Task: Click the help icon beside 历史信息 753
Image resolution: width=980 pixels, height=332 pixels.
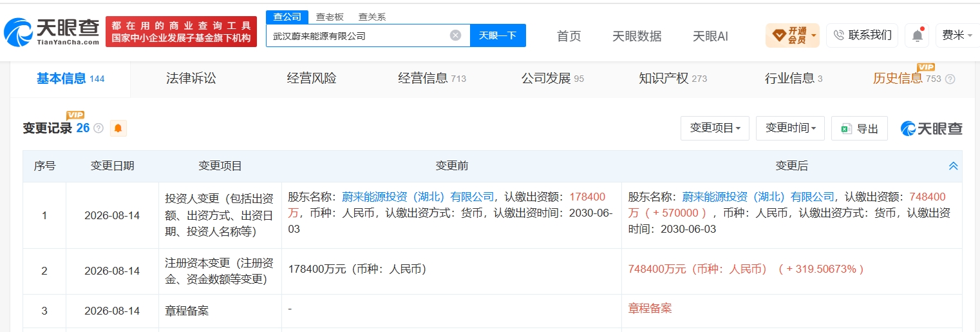Action: pyautogui.click(x=950, y=79)
